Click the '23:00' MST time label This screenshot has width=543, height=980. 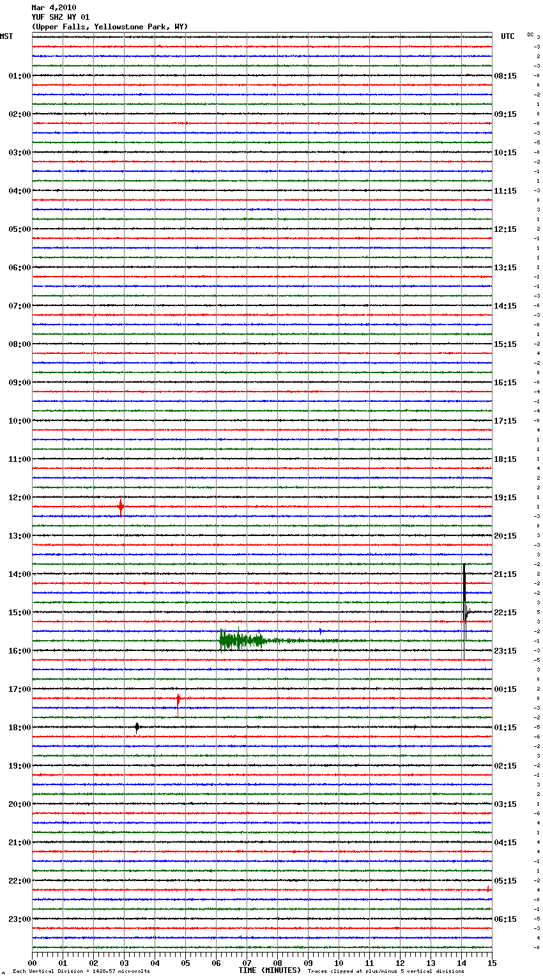[20, 919]
